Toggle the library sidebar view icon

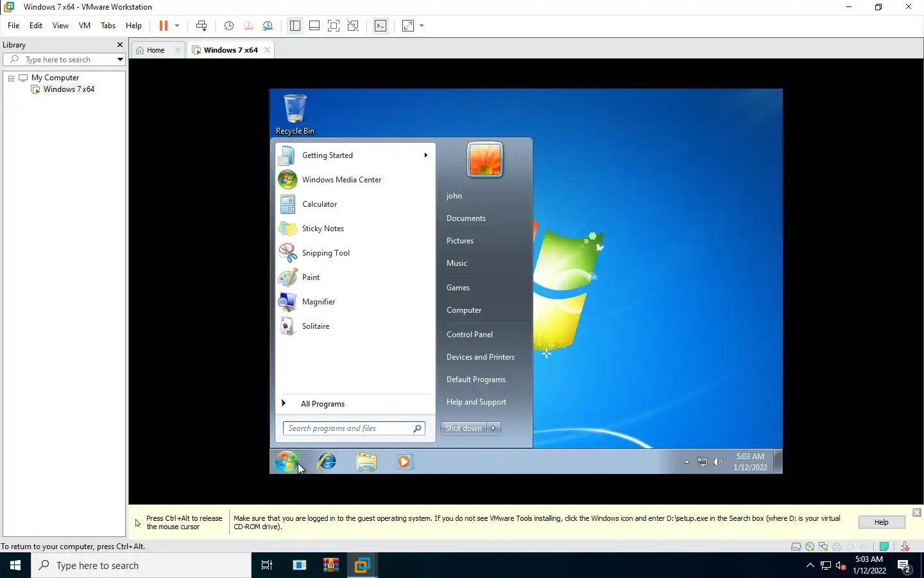295,26
